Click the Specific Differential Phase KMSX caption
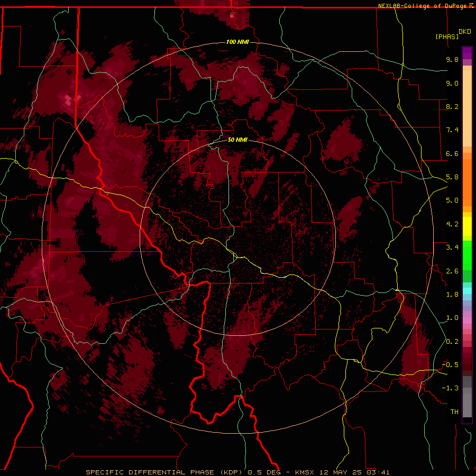This screenshot has height=476, width=476. point(237,472)
